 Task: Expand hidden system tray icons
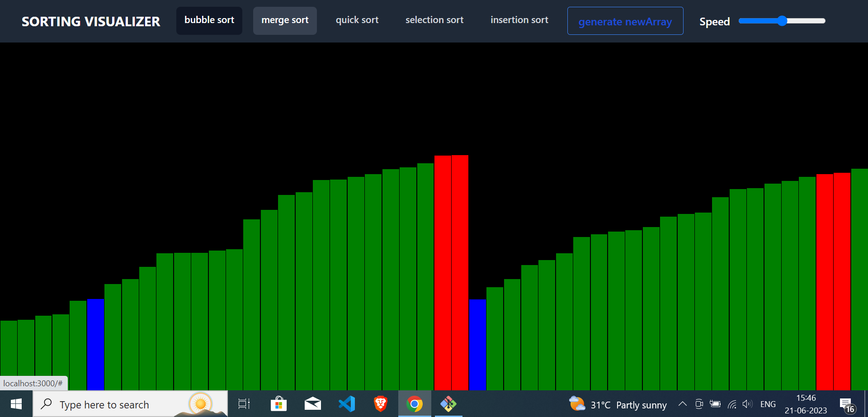pos(683,404)
